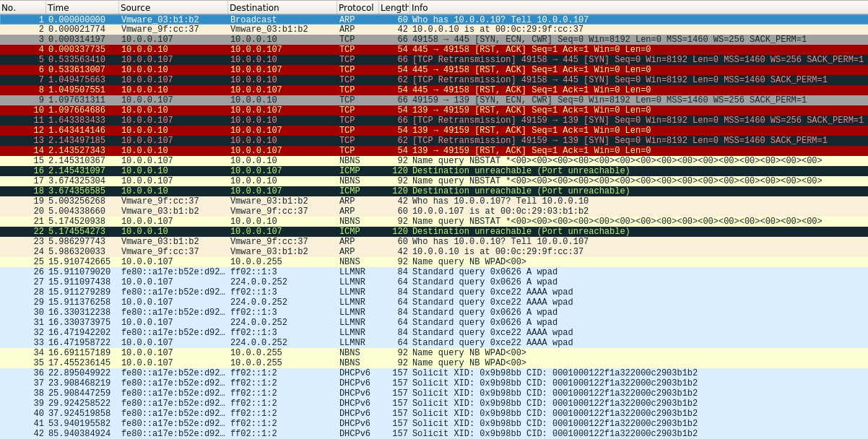Select packet 38 DHCPv6 at 25.908447259
Image resolution: width=868 pixels, height=439 pixels.
(x=434, y=394)
